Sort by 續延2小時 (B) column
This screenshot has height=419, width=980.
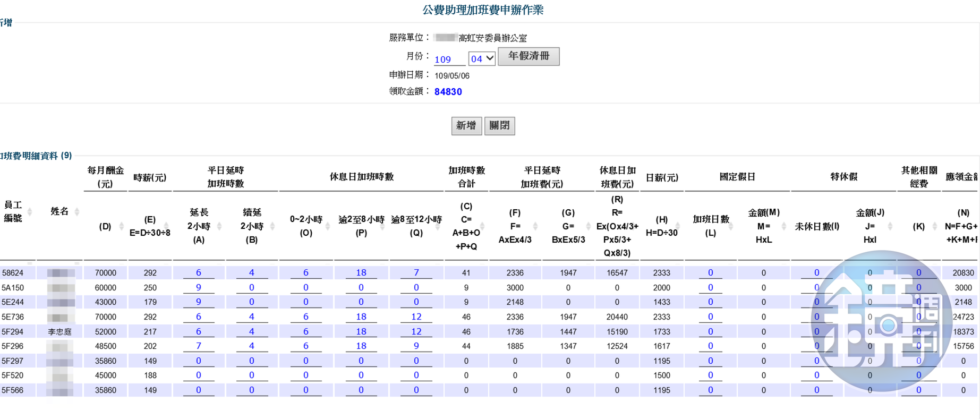pyautogui.click(x=272, y=226)
